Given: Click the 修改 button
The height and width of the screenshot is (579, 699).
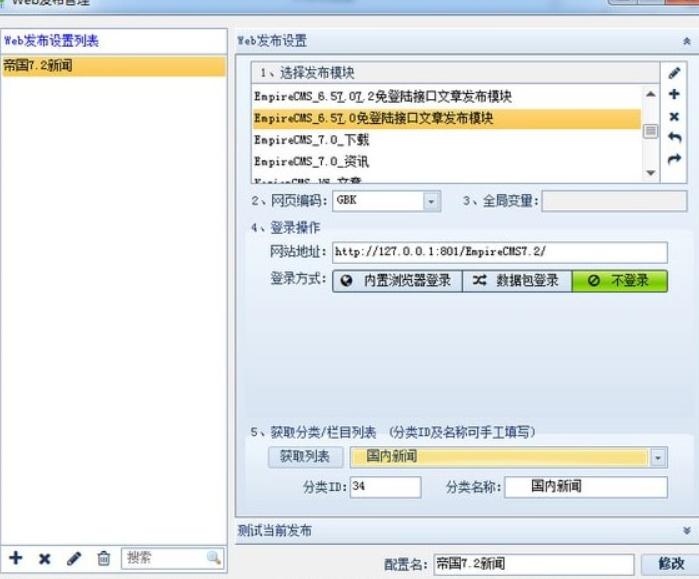Looking at the screenshot, I should pos(670,564).
